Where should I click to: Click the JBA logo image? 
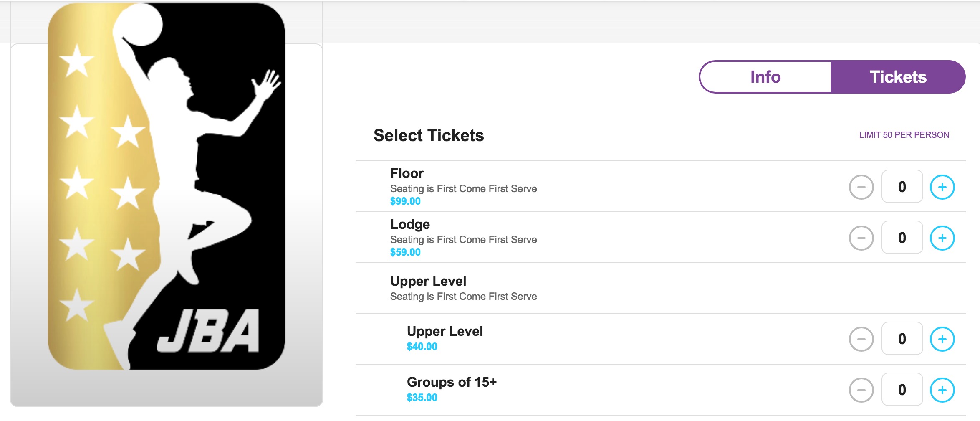[167, 186]
